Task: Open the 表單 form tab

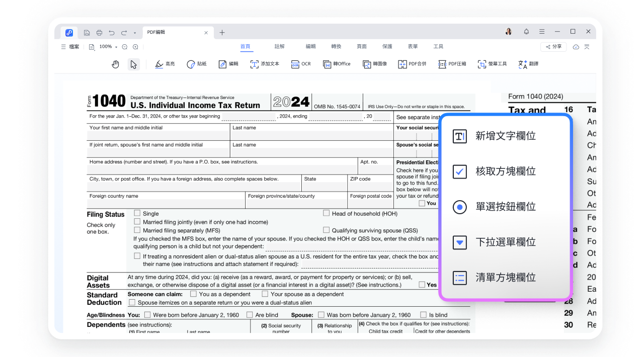Action: pos(413,47)
